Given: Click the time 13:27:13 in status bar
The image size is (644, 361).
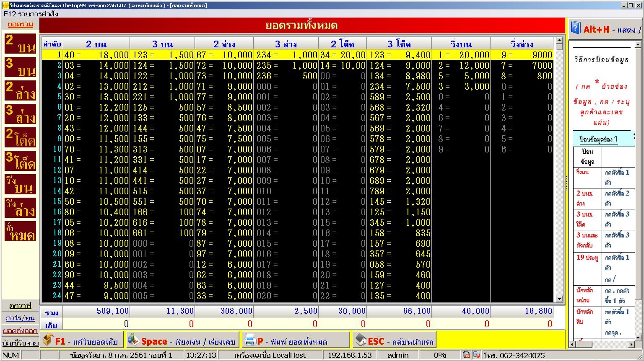Looking at the screenshot, I should [201, 355].
